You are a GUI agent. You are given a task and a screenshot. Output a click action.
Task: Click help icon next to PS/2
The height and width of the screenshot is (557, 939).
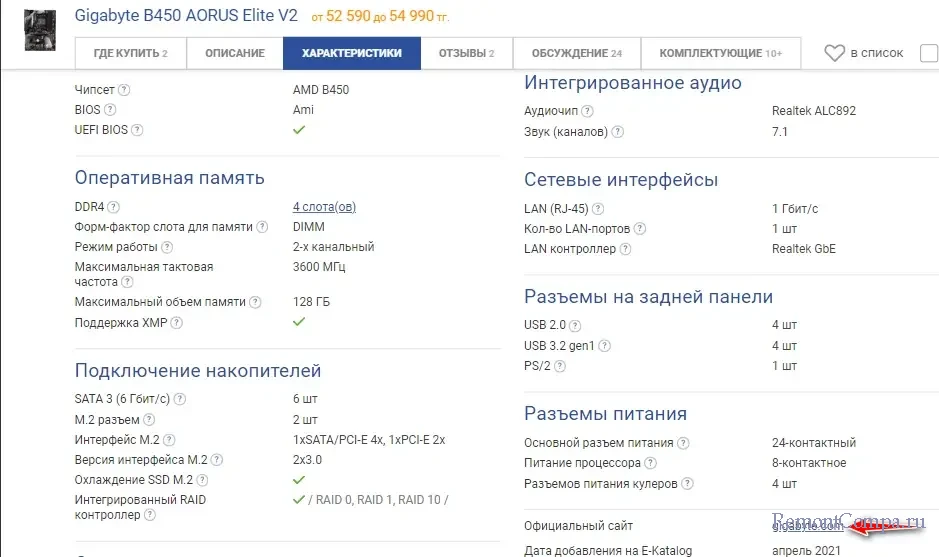pyautogui.click(x=560, y=366)
